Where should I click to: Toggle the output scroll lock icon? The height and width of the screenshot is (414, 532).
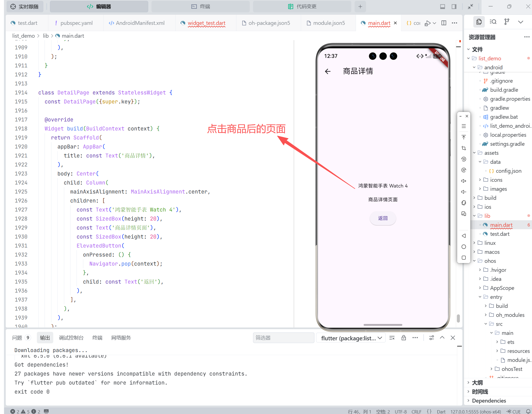tap(404, 338)
